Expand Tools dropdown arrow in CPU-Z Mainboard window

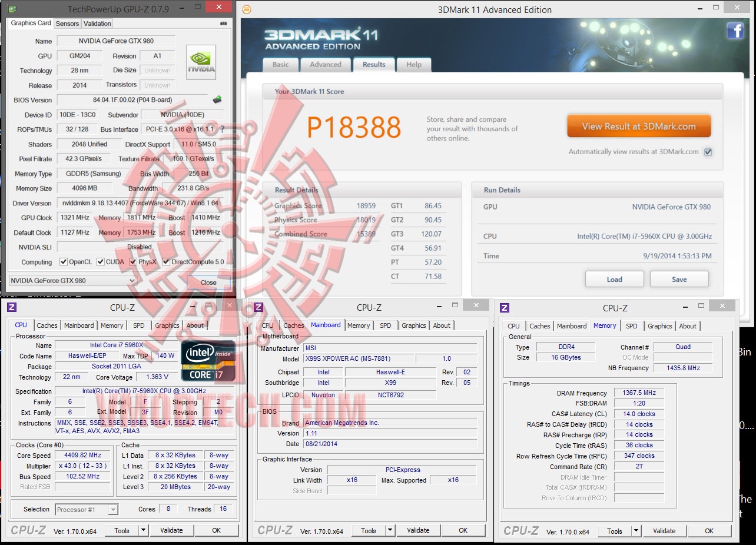coord(390,530)
